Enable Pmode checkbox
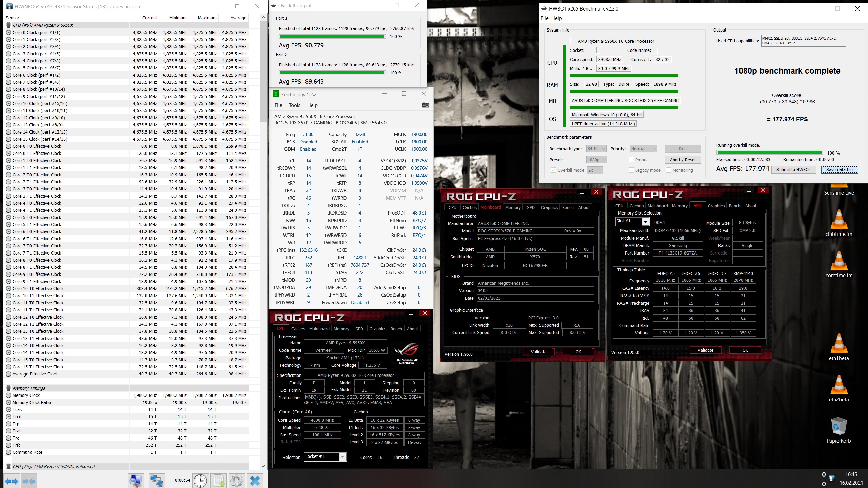Viewport: 868px width, 488px height. coord(631,160)
